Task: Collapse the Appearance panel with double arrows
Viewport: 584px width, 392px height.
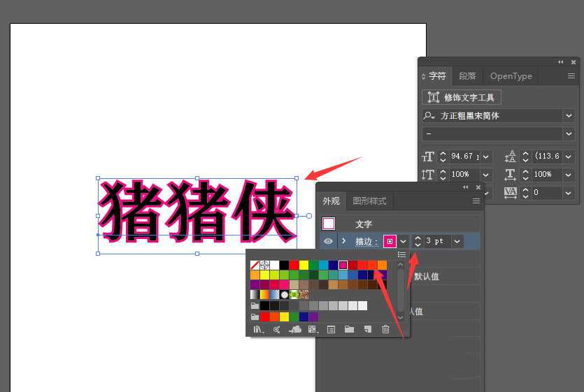Action: pyautogui.click(x=466, y=187)
